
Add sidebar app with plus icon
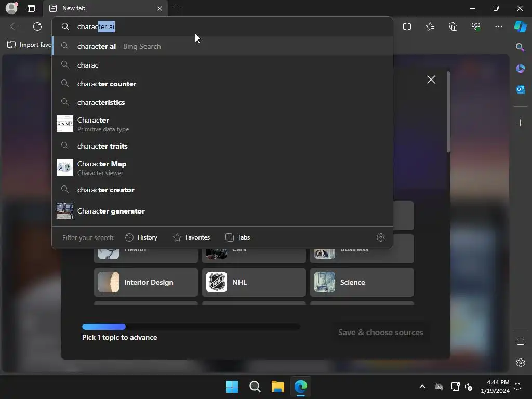[x=520, y=123]
